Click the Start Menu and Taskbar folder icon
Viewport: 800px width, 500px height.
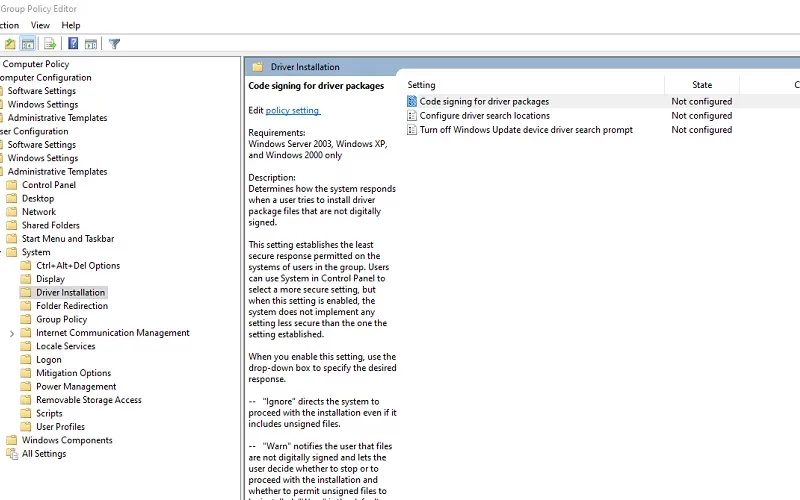click(x=11, y=239)
